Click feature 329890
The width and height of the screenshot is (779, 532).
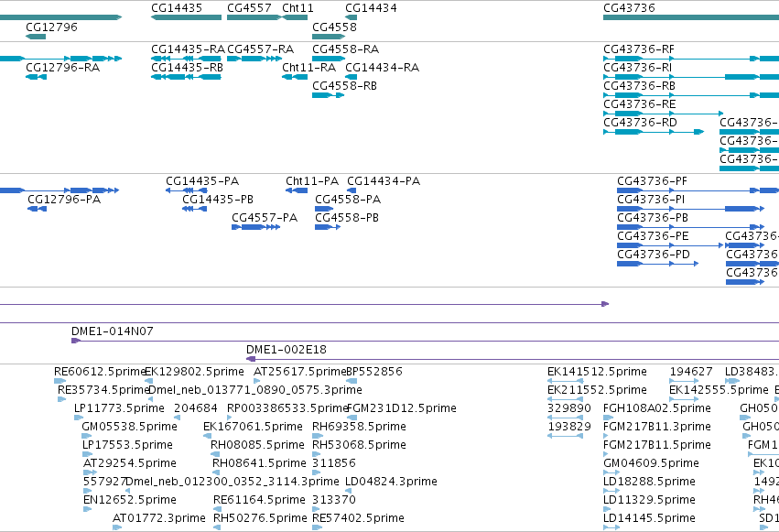(569, 408)
